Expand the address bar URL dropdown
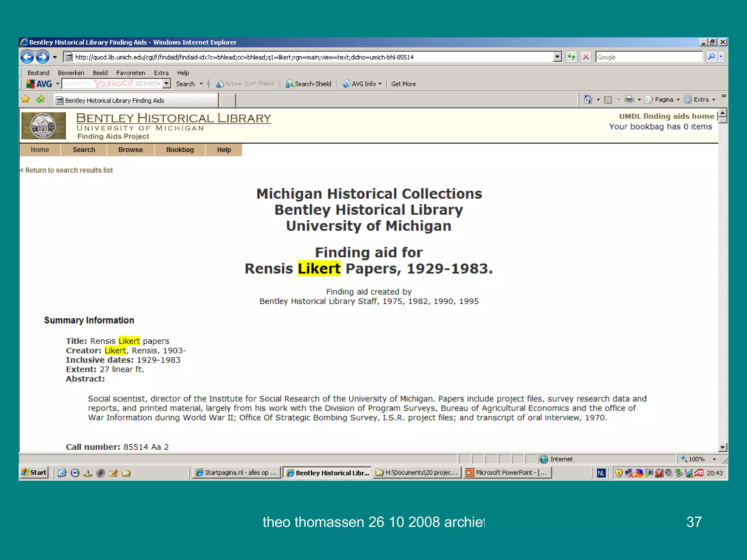 click(x=557, y=57)
